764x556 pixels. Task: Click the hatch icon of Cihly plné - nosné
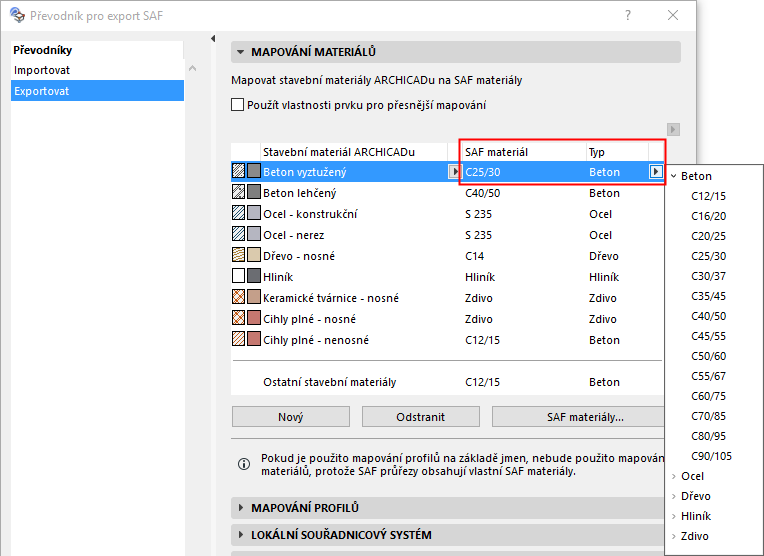pyautogui.click(x=238, y=318)
